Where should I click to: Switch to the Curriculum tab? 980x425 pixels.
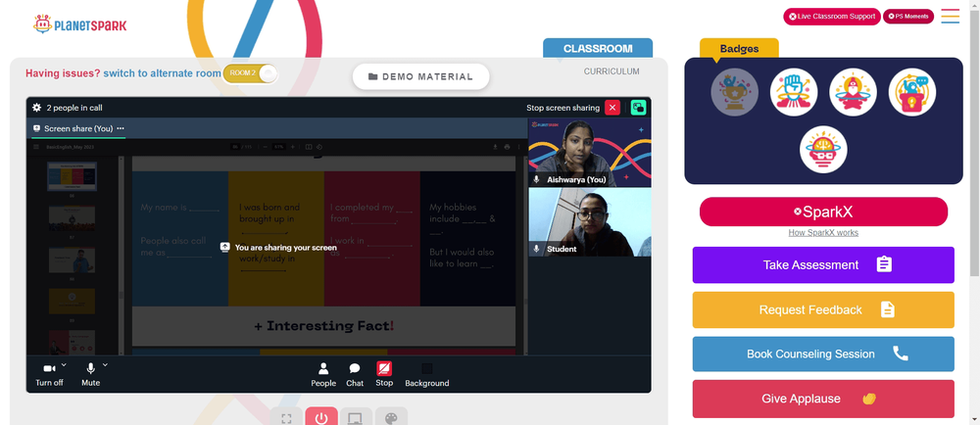(x=612, y=71)
